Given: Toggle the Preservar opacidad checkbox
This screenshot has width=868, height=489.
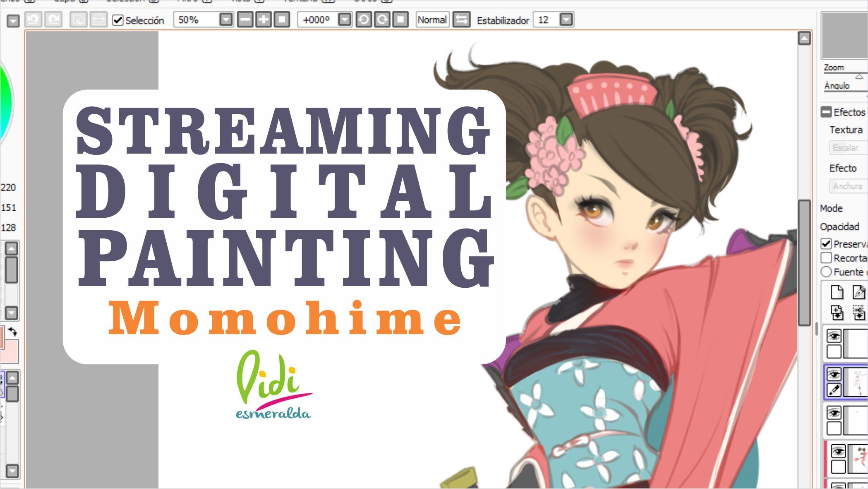Looking at the screenshot, I should pos(826,243).
